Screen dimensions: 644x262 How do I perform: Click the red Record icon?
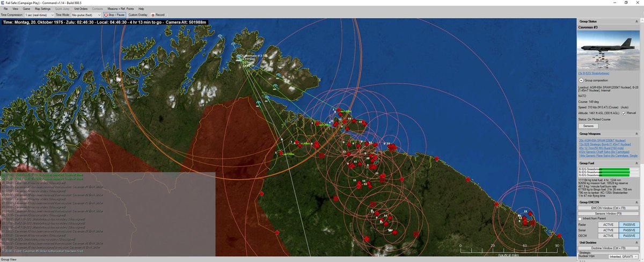click(153, 15)
